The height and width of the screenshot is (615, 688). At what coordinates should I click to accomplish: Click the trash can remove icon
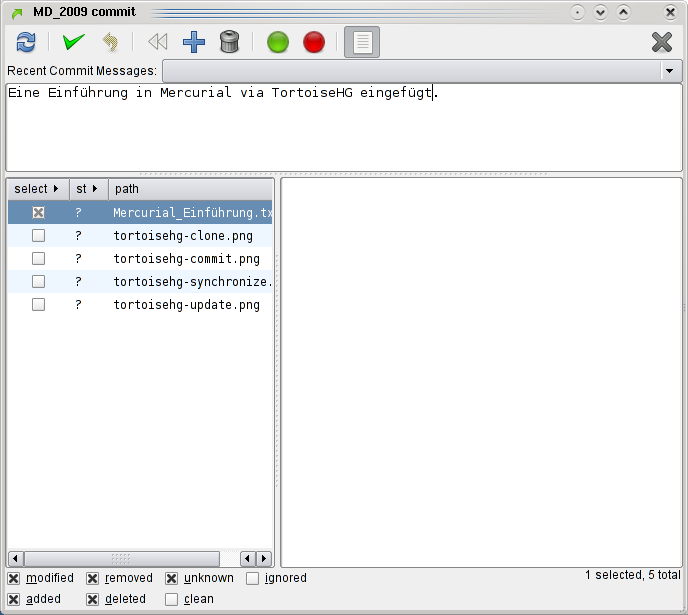click(229, 42)
